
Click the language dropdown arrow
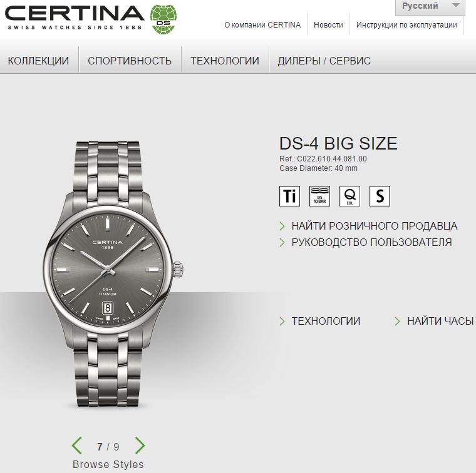click(455, 6)
